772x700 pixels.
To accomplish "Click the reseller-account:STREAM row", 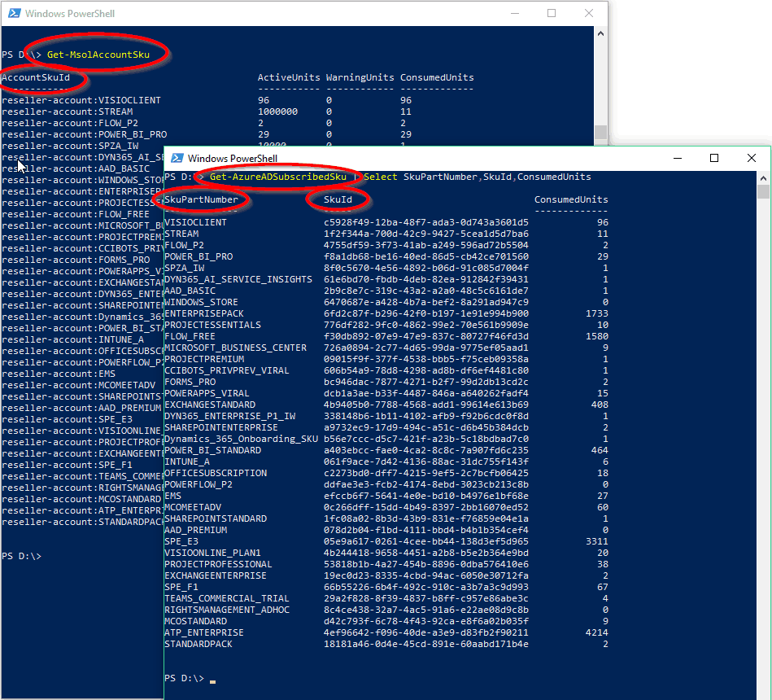I will click(x=67, y=112).
